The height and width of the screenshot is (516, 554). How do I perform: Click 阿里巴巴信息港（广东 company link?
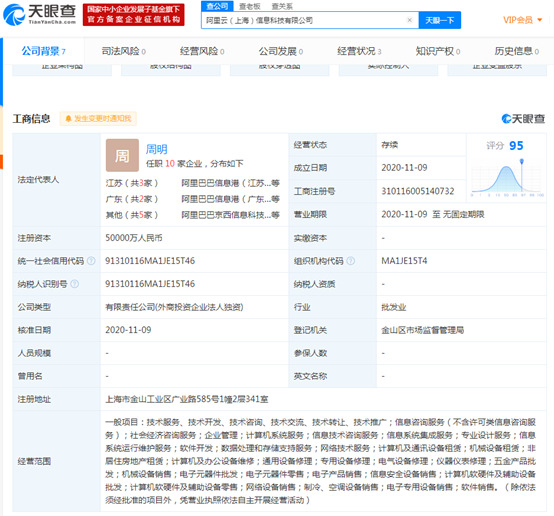point(230,199)
